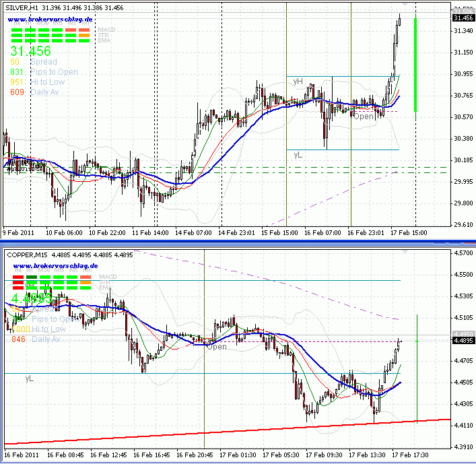Click the '16 Feb 2011' date on the Copper axis

pos(22,455)
